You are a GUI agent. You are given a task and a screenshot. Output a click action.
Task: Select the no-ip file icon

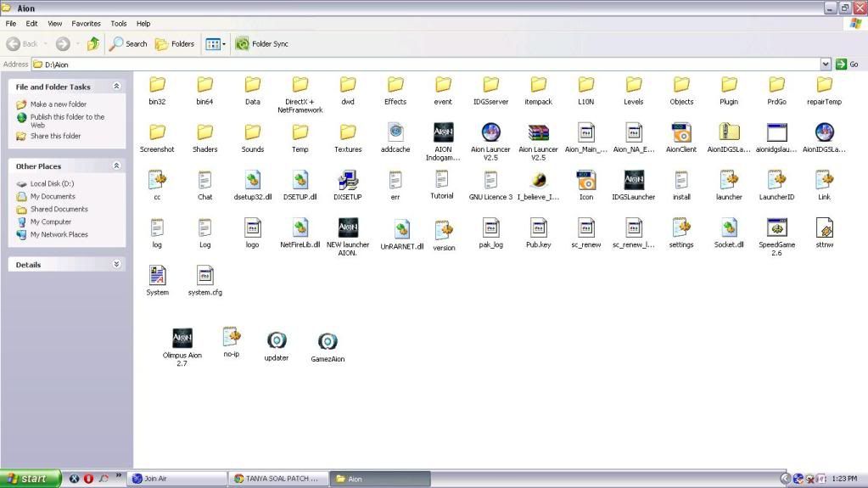tap(232, 336)
